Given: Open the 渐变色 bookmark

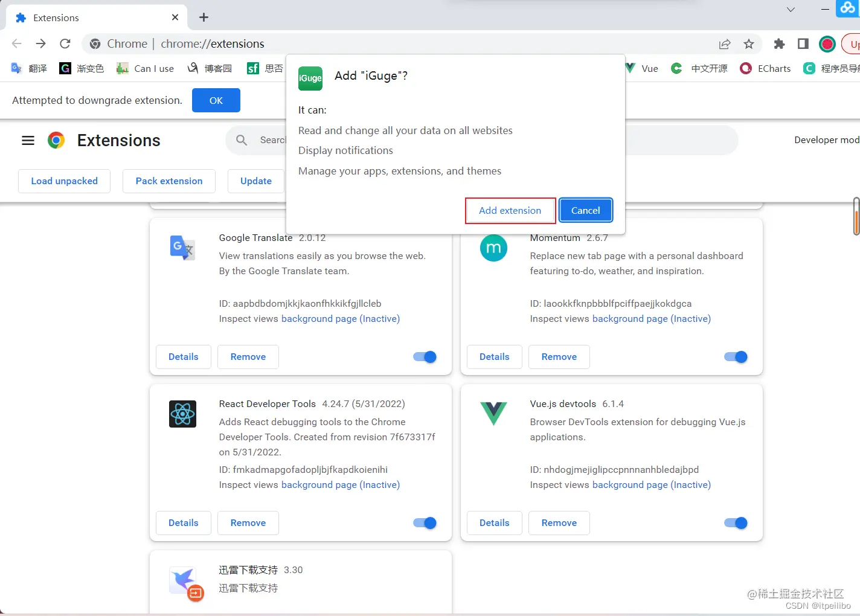Looking at the screenshot, I should [82, 68].
